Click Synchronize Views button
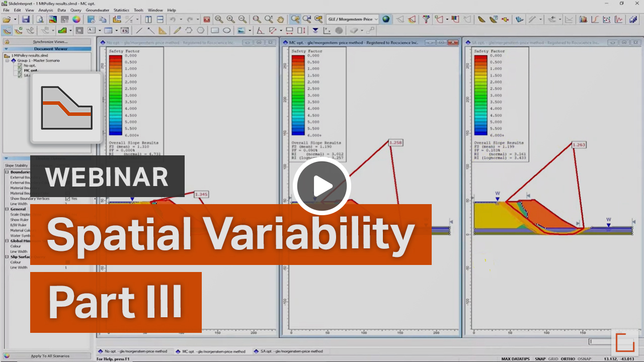 coord(47,42)
